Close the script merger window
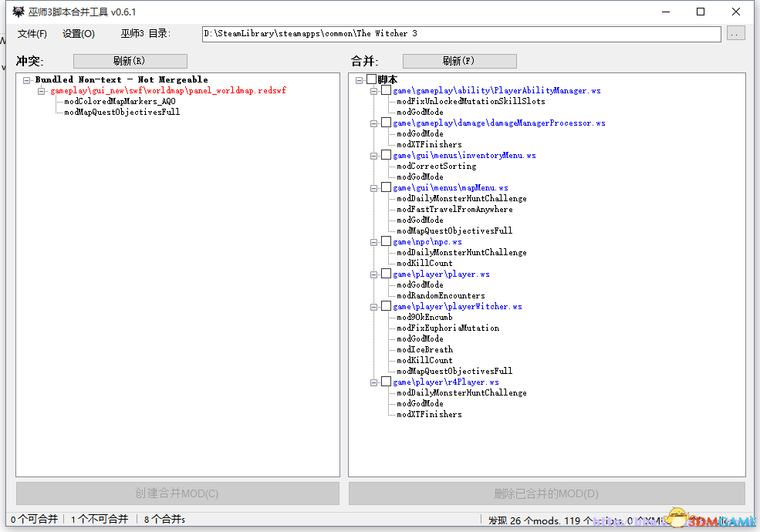760x532 pixels. [x=736, y=12]
